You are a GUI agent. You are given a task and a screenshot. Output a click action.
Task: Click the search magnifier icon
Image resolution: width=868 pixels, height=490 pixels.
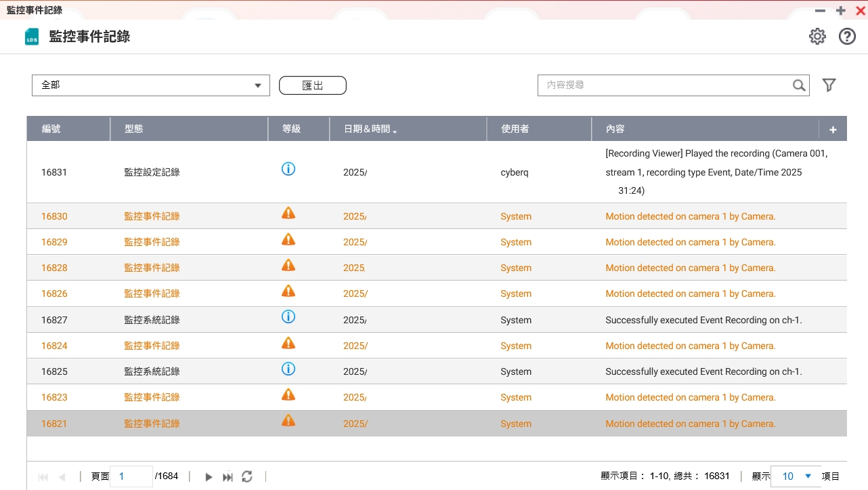[x=799, y=85]
